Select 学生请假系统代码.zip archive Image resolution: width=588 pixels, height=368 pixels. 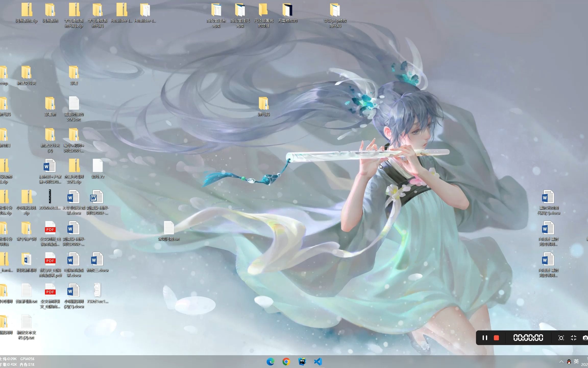coord(74,15)
